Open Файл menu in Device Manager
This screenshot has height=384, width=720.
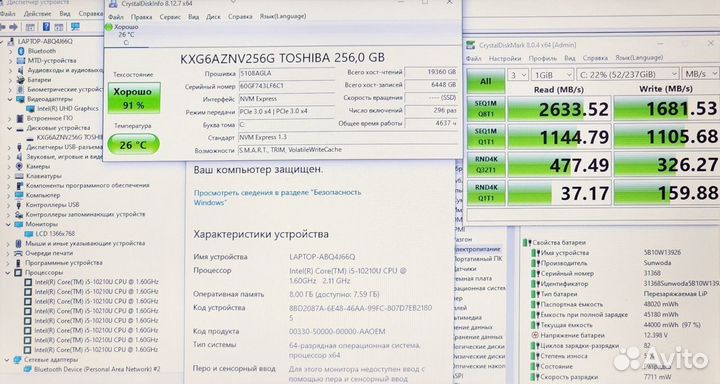click(x=8, y=14)
